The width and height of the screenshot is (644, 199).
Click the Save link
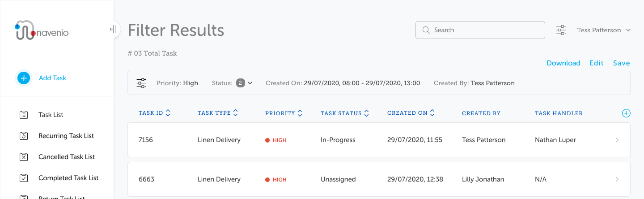(x=621, y=63)
